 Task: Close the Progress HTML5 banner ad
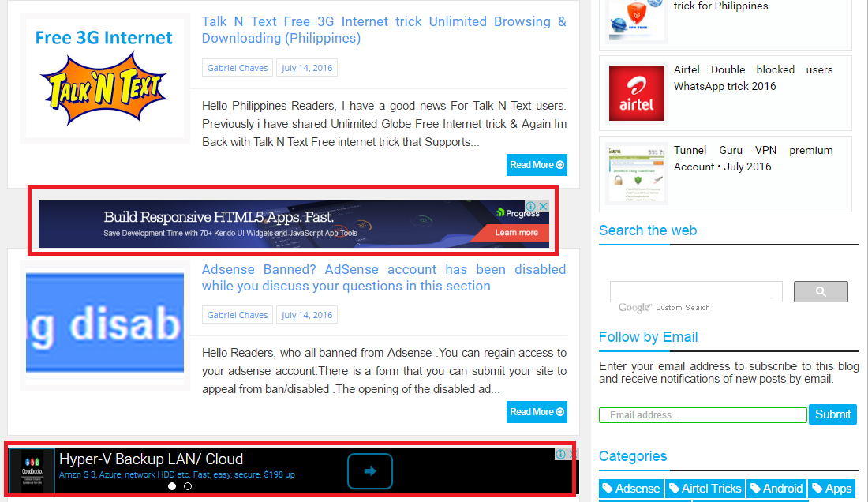tap(544, 207)
